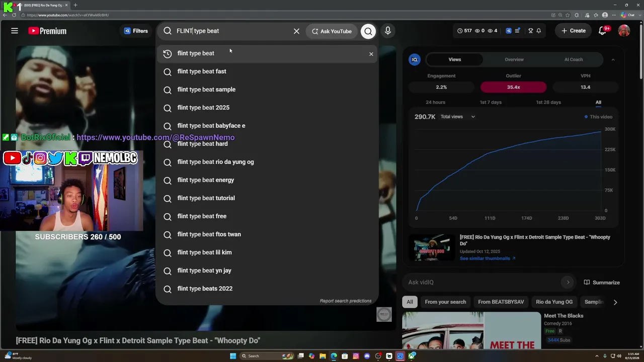This screenshot has height=362, width=644.
Task: Show hidden system tray icons
Action: [x=597, y=356]
